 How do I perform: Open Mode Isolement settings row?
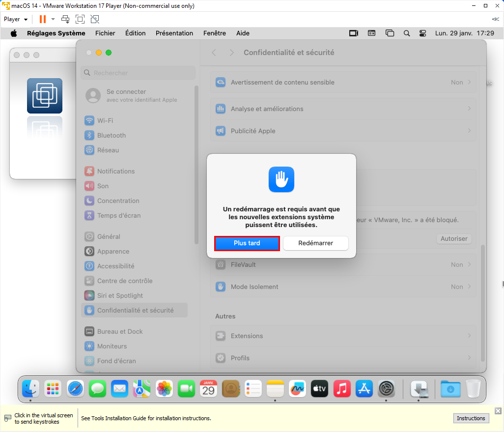343,287
